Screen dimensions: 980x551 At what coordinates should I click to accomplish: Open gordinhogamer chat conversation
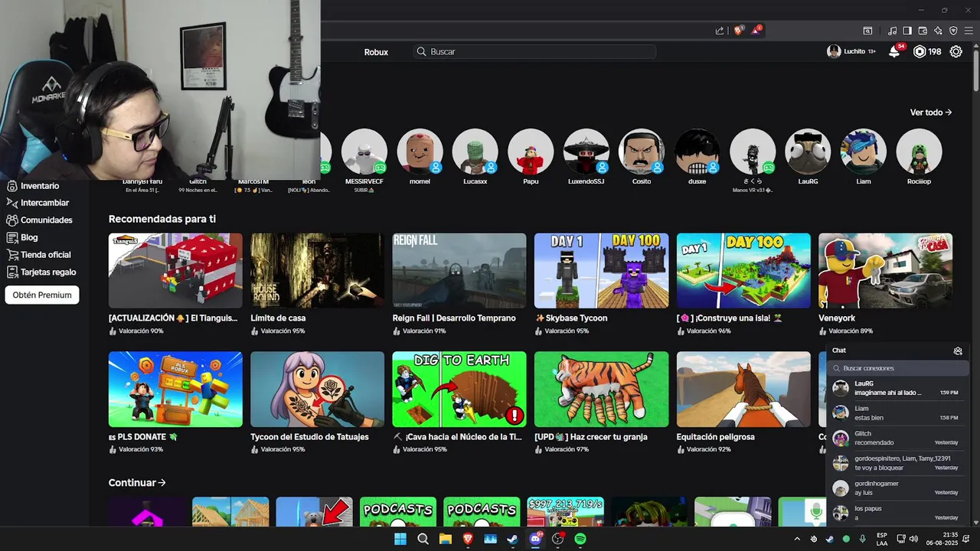pyautogui.click(x=896, y=488)
